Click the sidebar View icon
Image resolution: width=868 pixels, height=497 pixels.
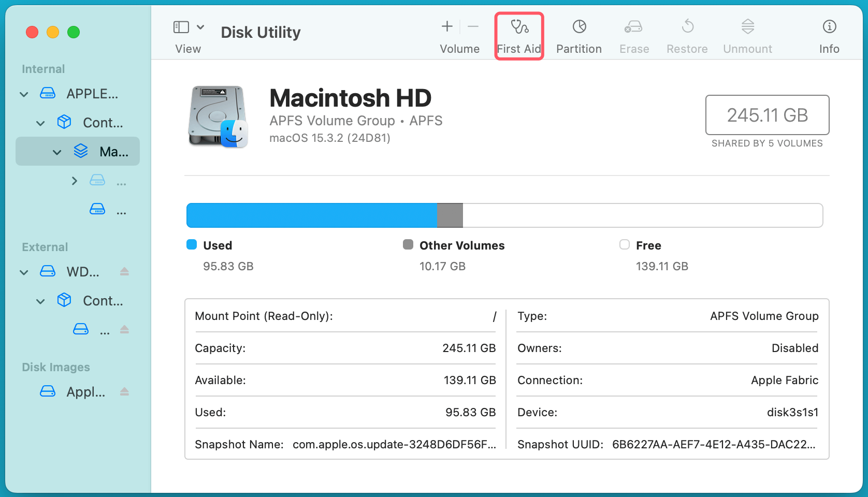(x=181, y=26)
